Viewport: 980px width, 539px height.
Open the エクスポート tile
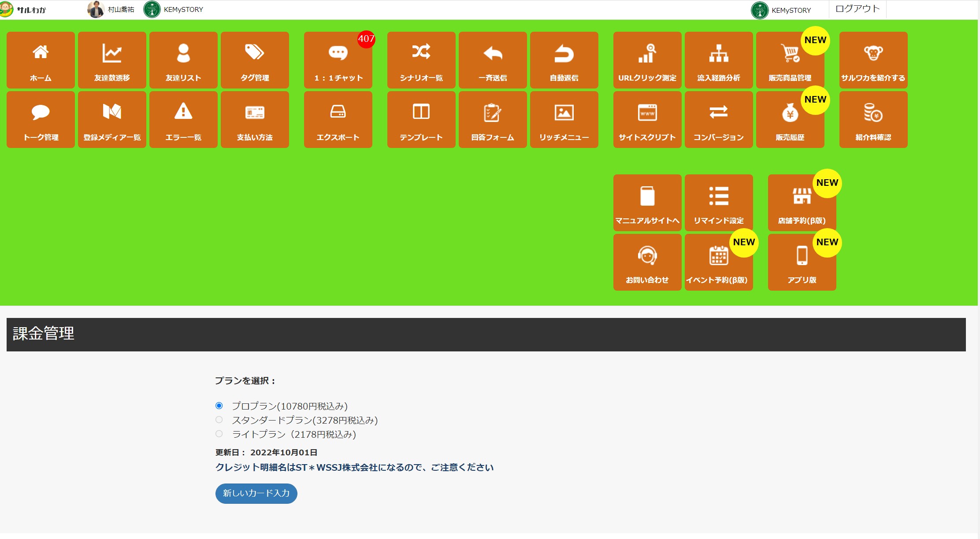click(x=338, y=119)
